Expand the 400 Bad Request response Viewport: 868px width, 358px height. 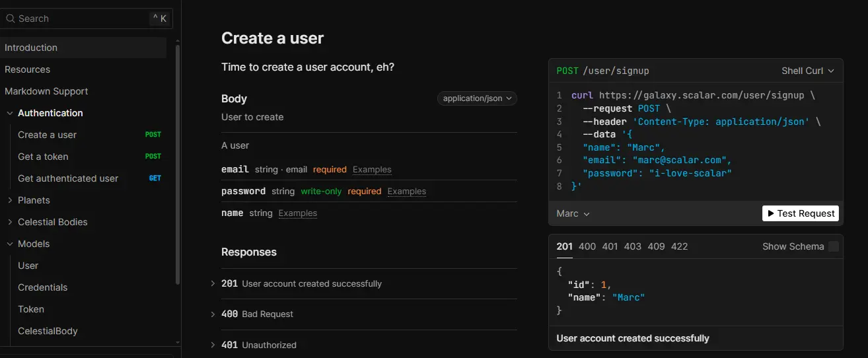[x=213, y=314]
